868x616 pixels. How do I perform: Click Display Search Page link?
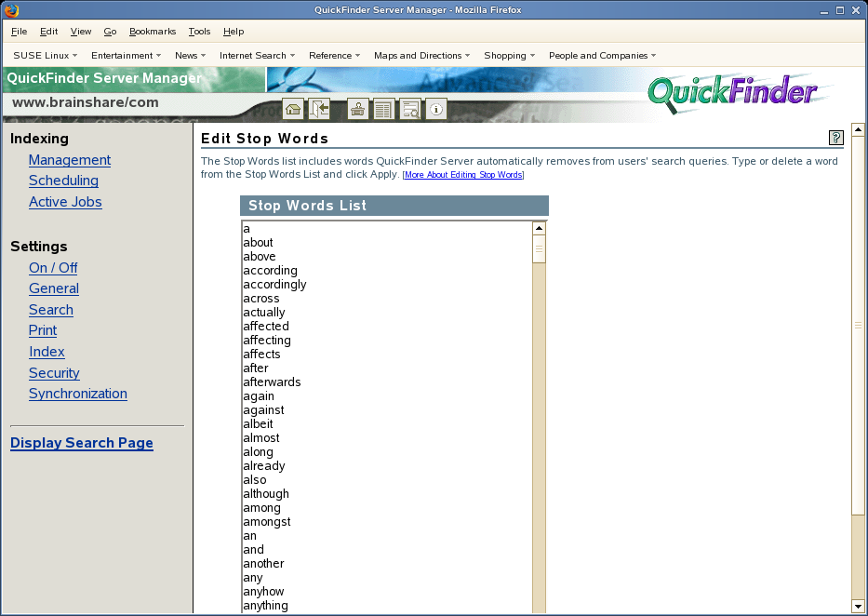click(x=81, y=443)
